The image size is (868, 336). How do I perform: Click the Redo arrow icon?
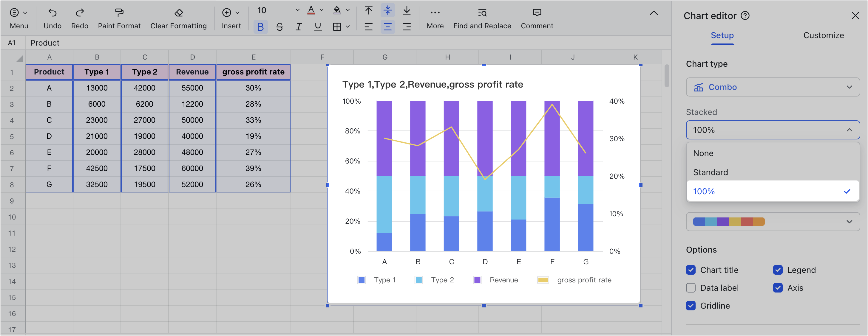[80, 13]
